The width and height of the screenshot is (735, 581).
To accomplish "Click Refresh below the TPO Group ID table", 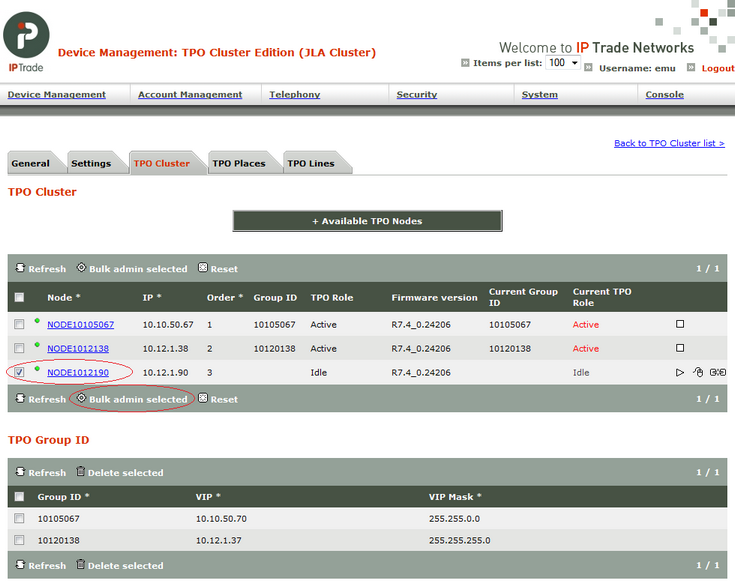I will pyautogui.click(x=41, y=566).
